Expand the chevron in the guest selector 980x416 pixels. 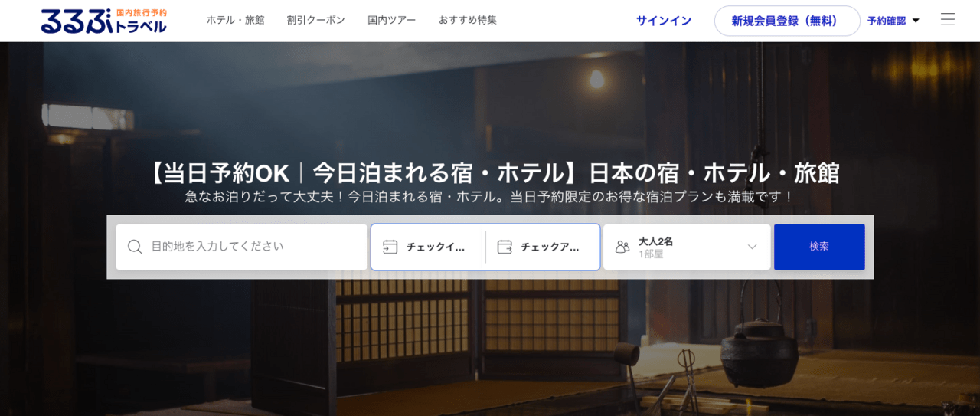[752, 247]
